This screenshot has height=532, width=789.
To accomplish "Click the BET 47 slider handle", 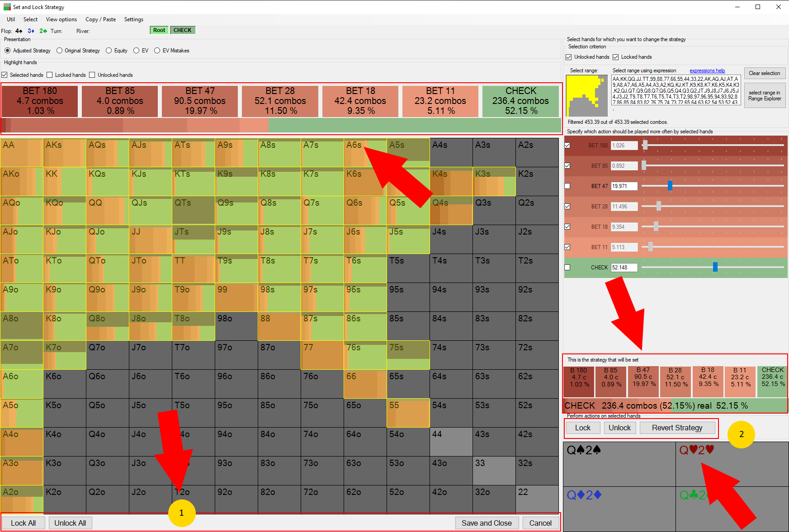I will point(670,186).
